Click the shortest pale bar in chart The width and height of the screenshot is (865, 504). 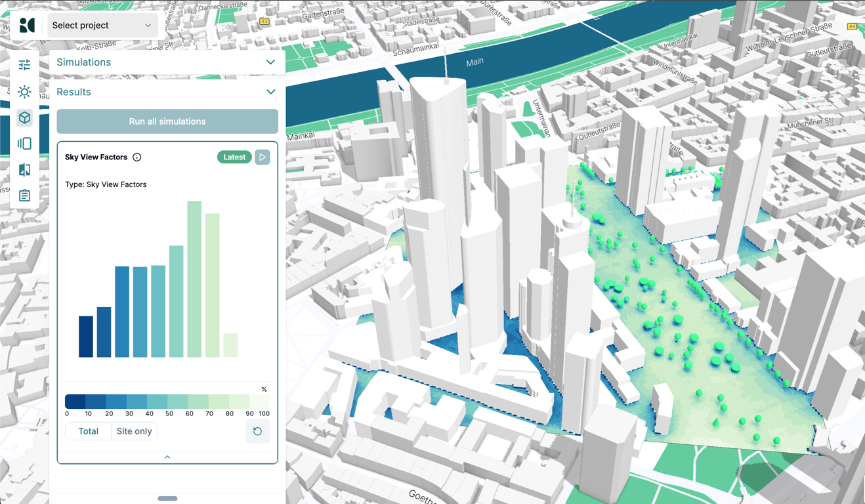[230, 345]
